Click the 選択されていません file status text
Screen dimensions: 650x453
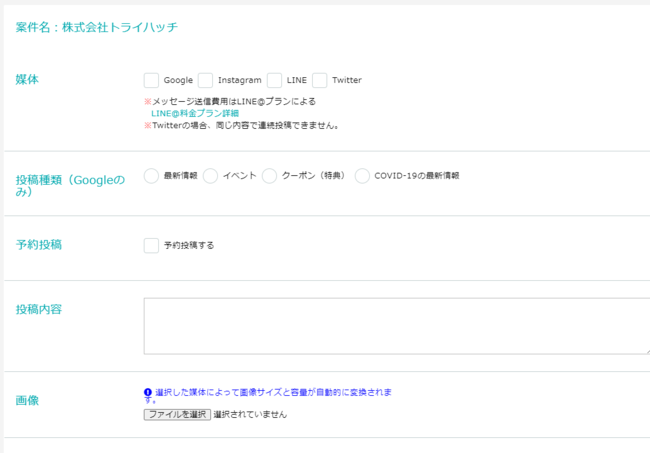[250, 414]
